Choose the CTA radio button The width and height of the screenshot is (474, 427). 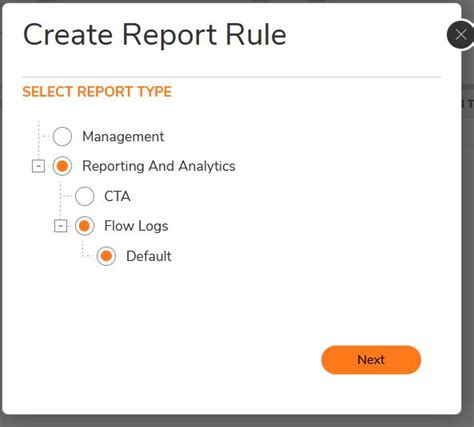tap(84, 196)
